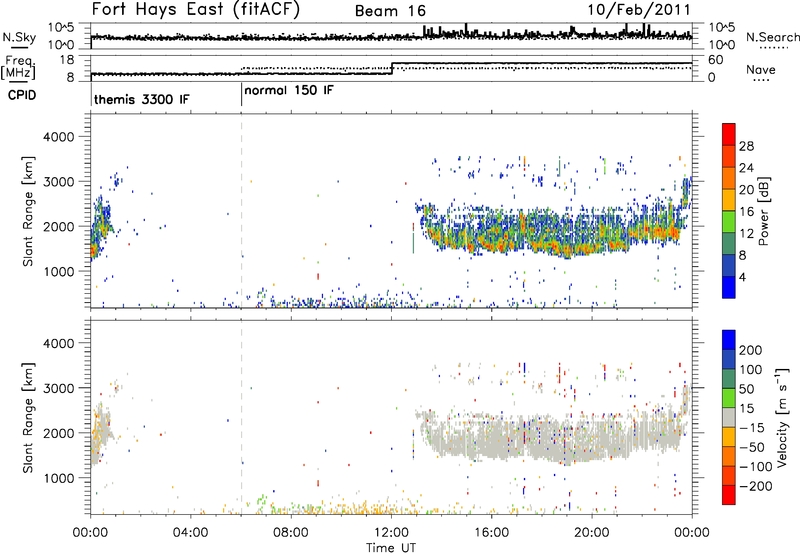Click the '18' tick on the frequency axis

(66, 60)
